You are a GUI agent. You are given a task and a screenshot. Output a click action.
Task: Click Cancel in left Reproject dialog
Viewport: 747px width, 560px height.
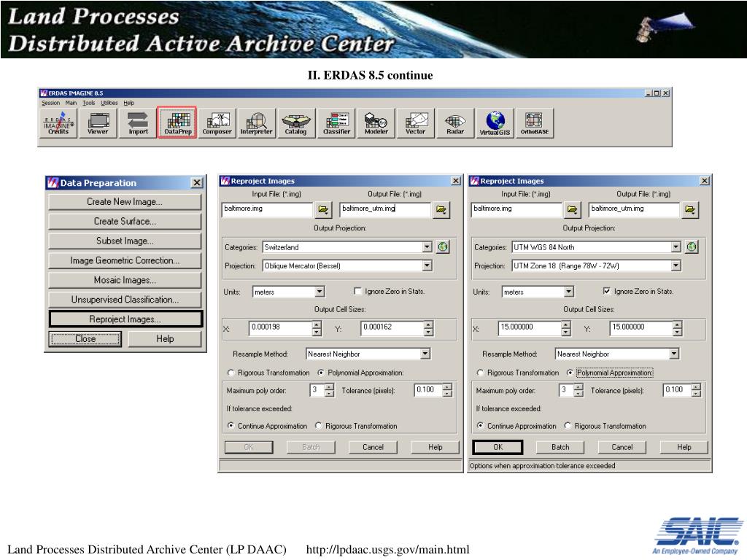373,447
